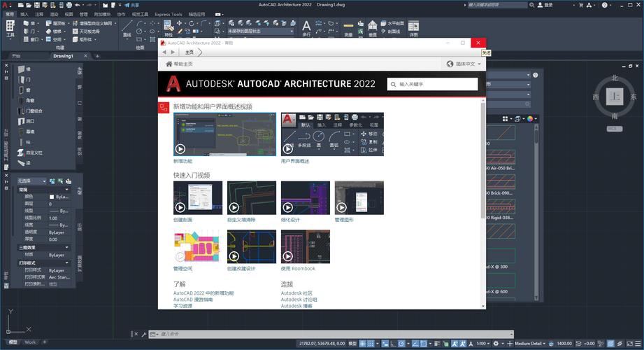Collapse the 常规 properties section
The height and width of the screenshot is (350, 644).
(66, 190)
